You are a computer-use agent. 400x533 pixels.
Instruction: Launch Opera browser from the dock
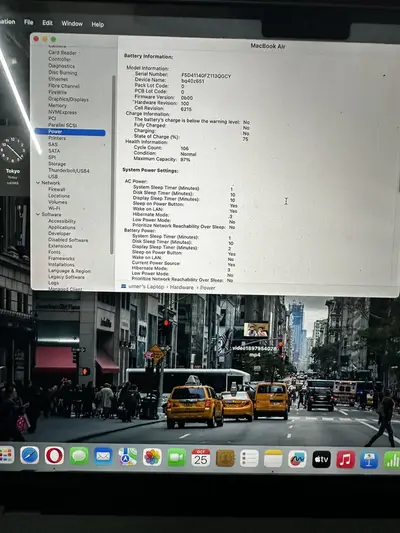54,455
